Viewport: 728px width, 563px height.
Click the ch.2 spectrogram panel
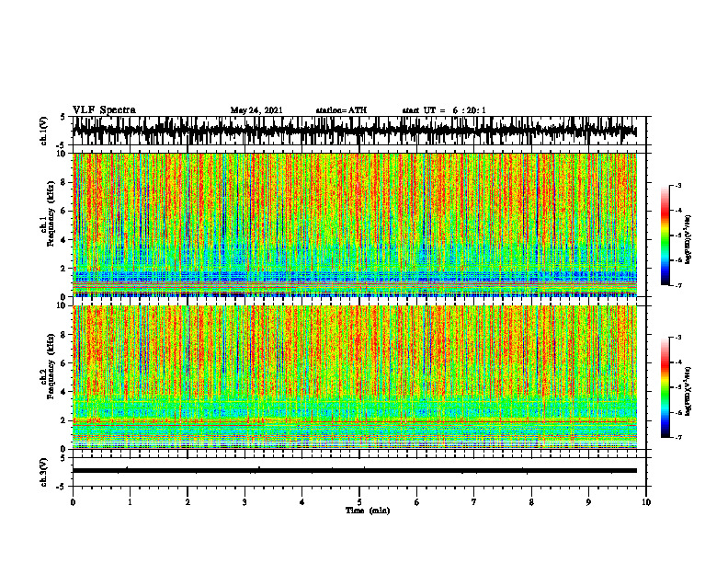coord(355,377)
